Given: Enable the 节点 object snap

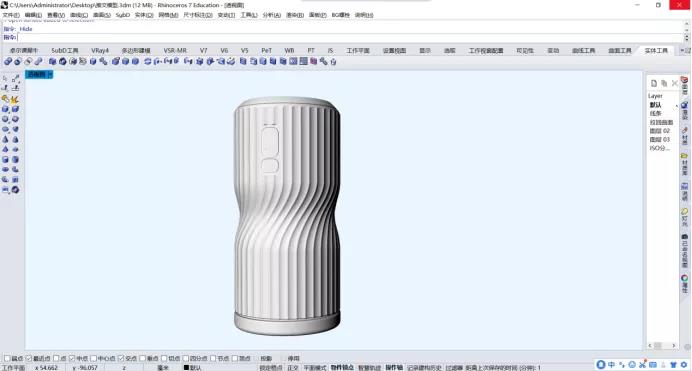Looking at the screenshot, I should 213,359.
